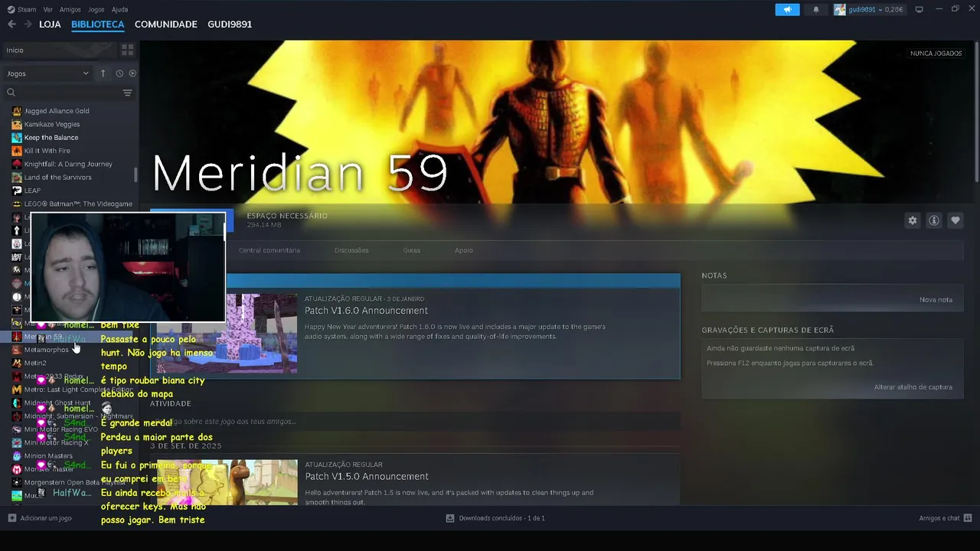This screenshot has height=551, width=980.
Task: Show recent games clock icon
Action: coord(119,73)
